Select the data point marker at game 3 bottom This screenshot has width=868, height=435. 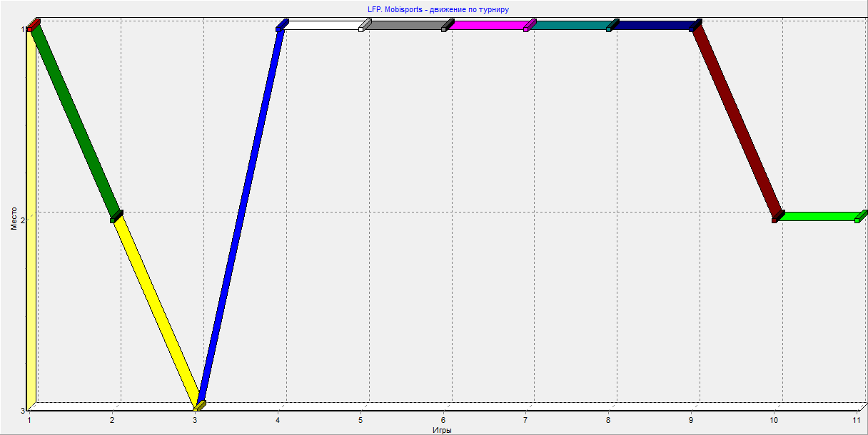(x=200, y=406)
